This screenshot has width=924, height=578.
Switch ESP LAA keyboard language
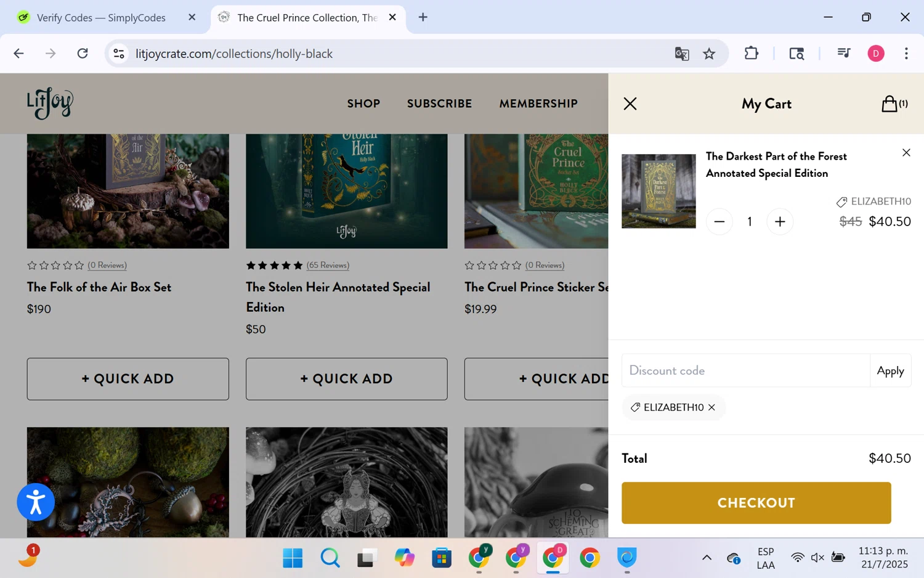tap(766, 558)
